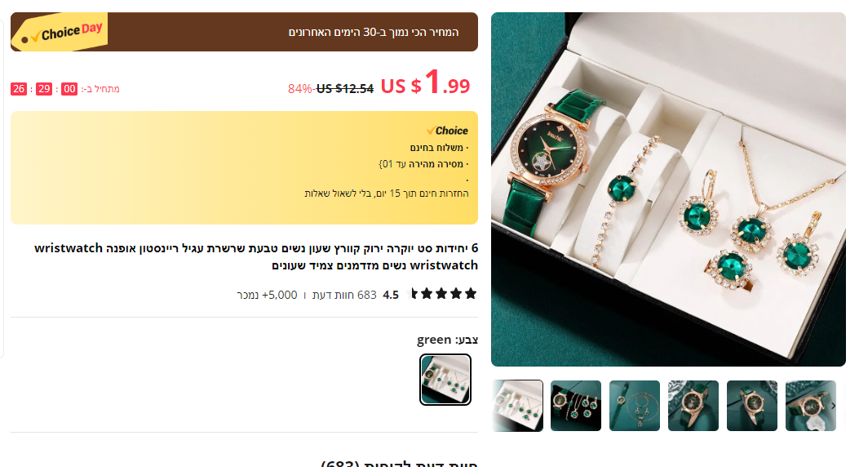This screenshot has width=868, height=467.
Task: Advance thumbnails with right chevron arrow
Action: [833, 406]
